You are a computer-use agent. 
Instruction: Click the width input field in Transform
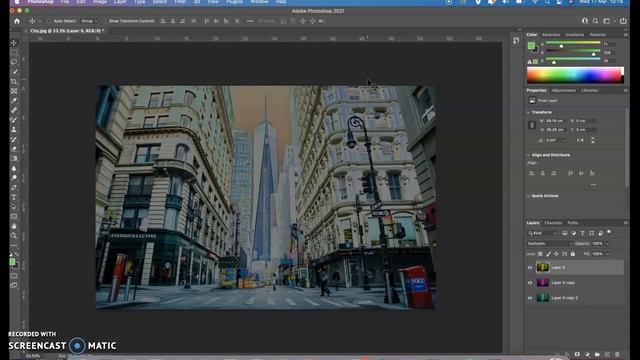point(555,121)
